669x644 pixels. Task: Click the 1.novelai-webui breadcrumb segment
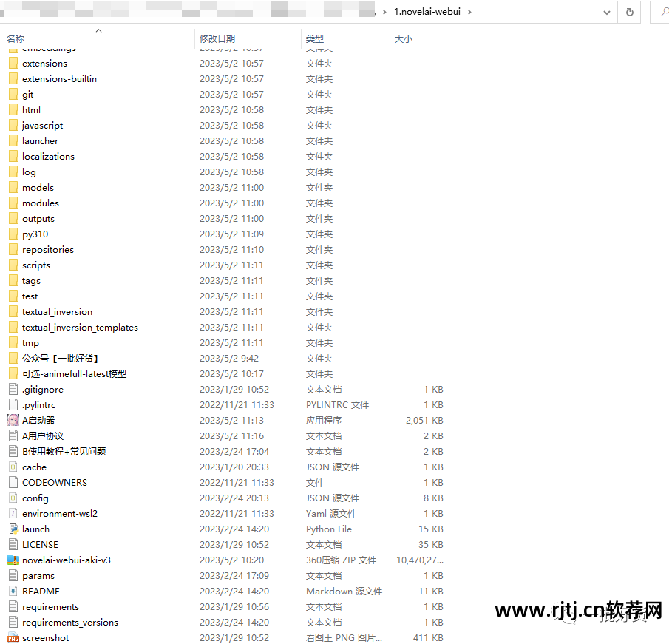pyautogui.click(x=427, y=12)
